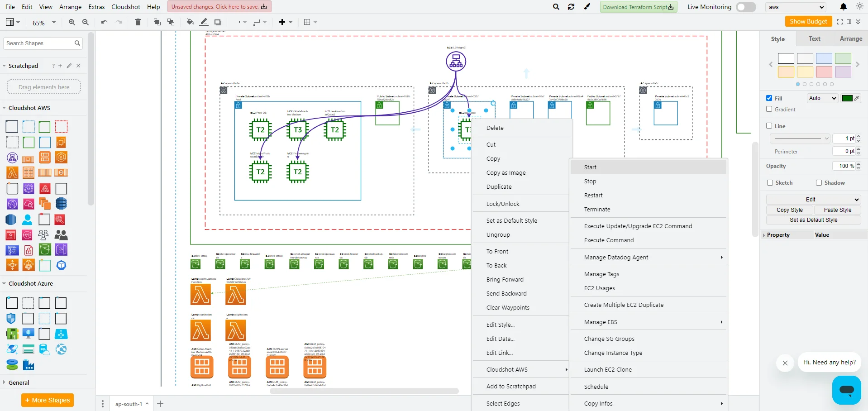Choose Start from the EC2 submenu
Screen dimensions: 868x411
tap(649, 167)
